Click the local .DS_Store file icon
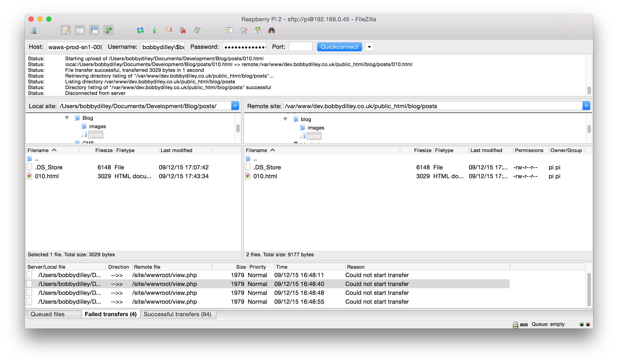 click(30, 168)
